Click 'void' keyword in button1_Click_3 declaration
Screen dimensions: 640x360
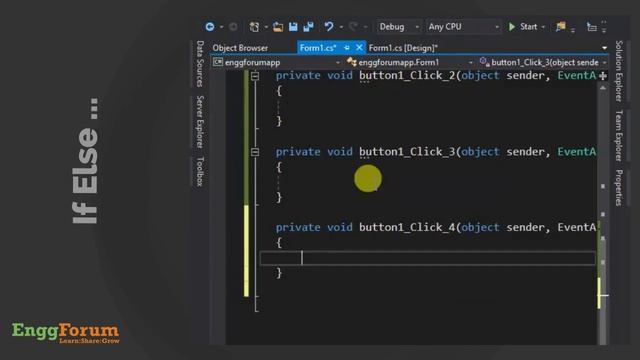tap(340, 152)
